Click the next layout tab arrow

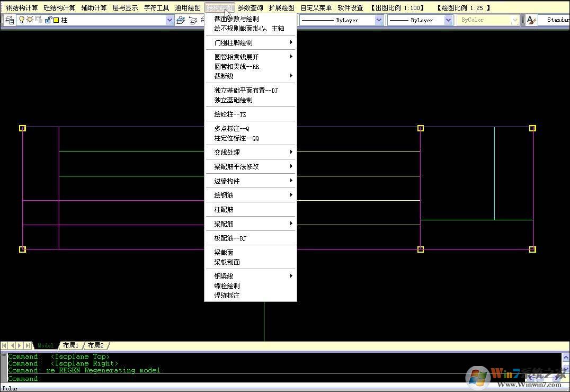[x=21, y=345]
